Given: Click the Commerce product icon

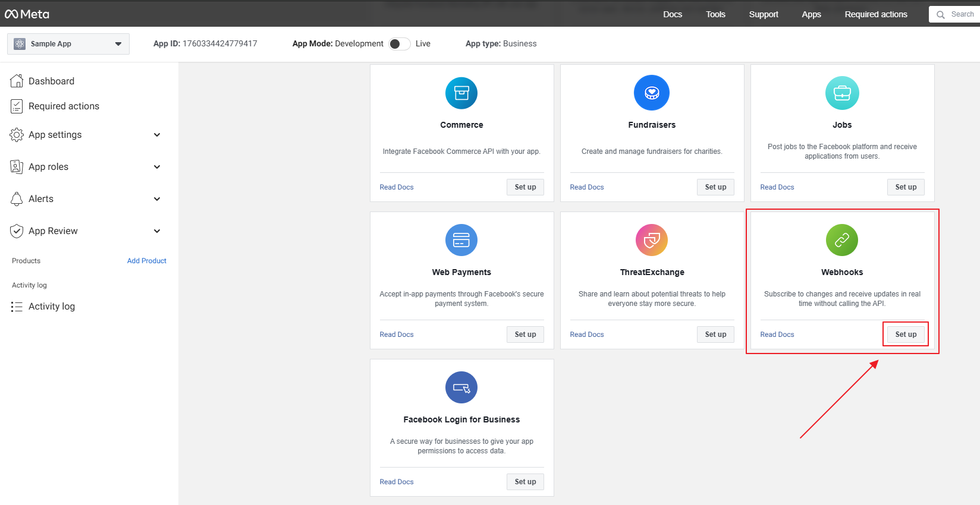Looking at the screenshot, I should pyautogui.click(x=461, y=93).
